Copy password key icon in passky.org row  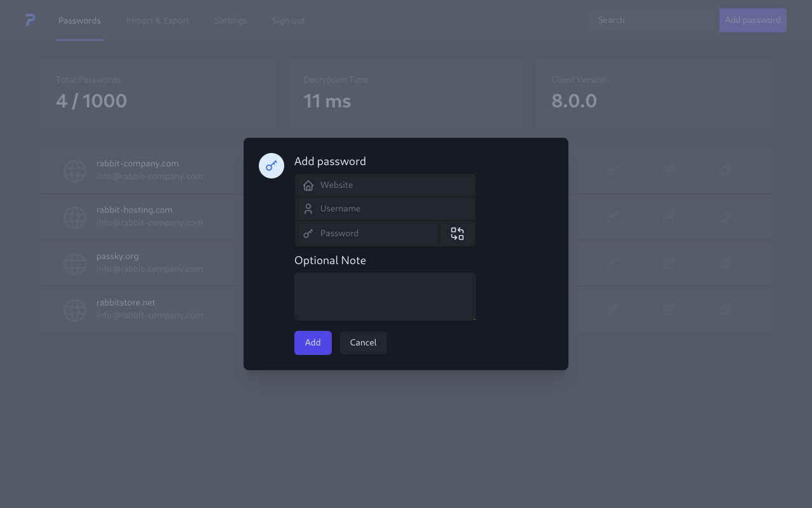[612, 263]
